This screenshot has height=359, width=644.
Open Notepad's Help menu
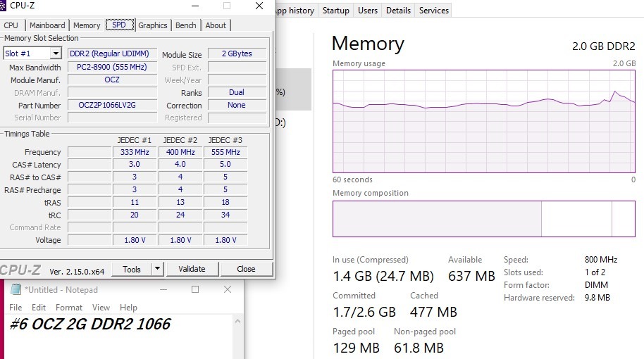(x=128, y=308)
